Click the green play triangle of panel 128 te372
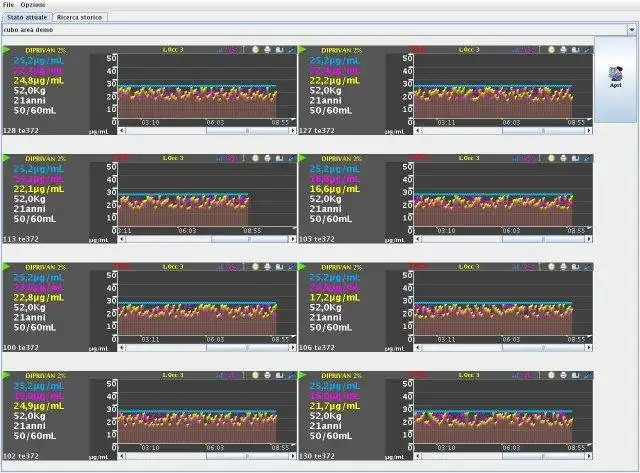The width and height of the screenshot is (640, 473). pyautogui.click(x=6, y=50)
